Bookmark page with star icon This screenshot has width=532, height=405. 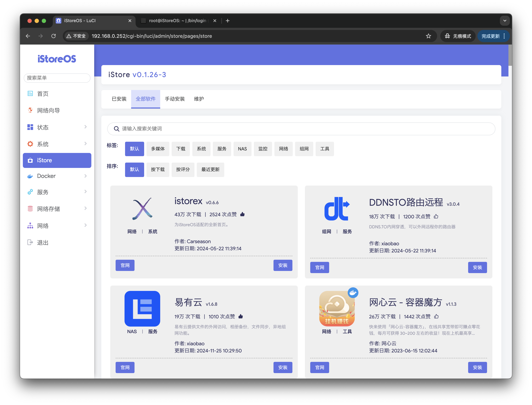(x=428, y=36)
